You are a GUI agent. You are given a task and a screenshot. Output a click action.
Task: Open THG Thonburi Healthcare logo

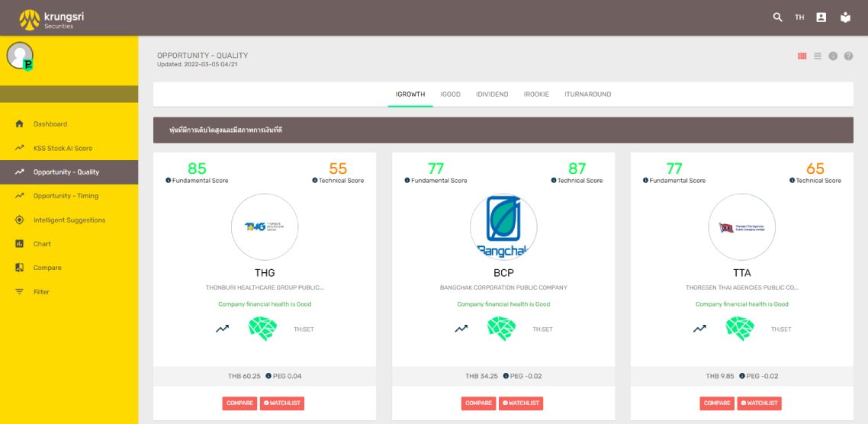tap(265, 227)
